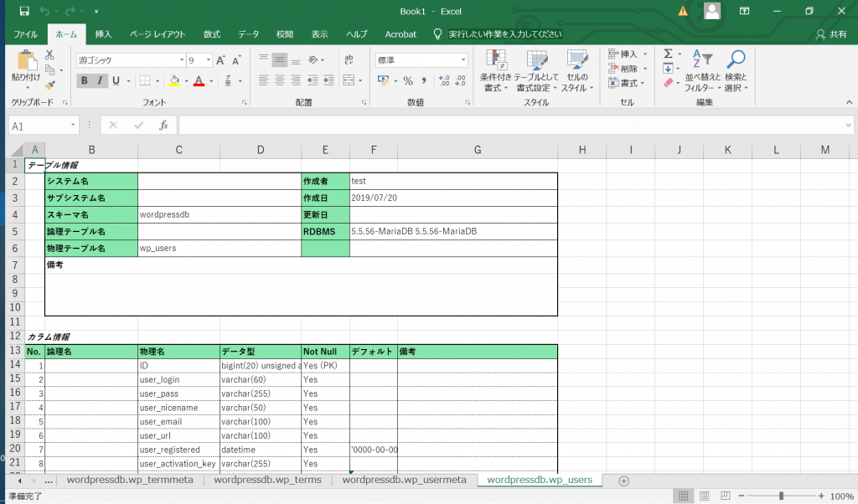858x504 pixels.
Task: Open Cell Styles menu
Action: click(577, 70)
